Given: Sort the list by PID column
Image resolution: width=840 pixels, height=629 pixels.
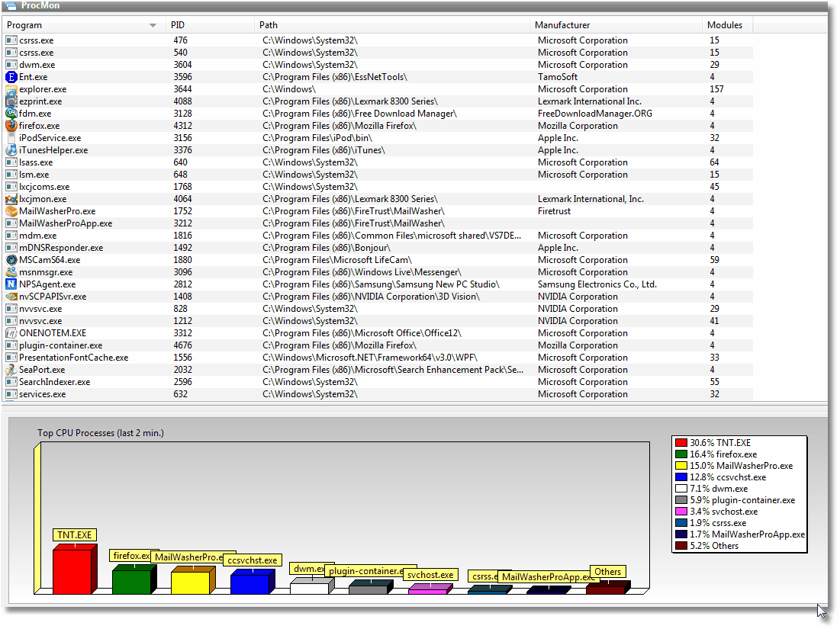Looking at the screenshot, I should (210, 25).
